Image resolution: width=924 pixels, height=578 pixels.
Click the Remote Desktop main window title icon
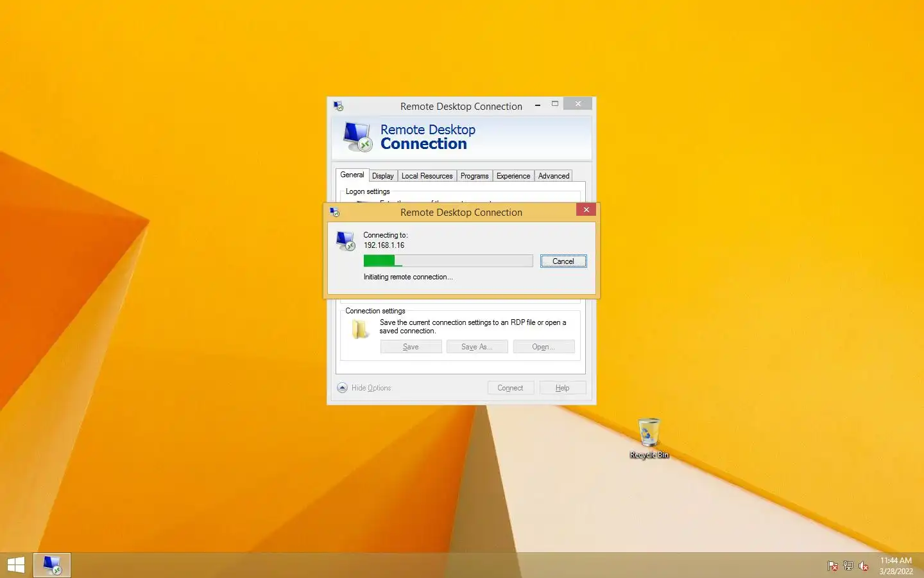[338, 106]
